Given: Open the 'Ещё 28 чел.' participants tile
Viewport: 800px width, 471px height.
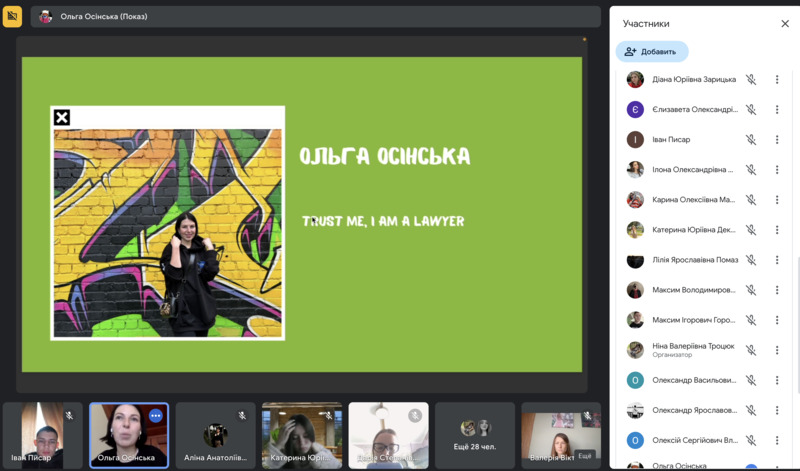Looking at the screenshot, I should coord(476,435).
